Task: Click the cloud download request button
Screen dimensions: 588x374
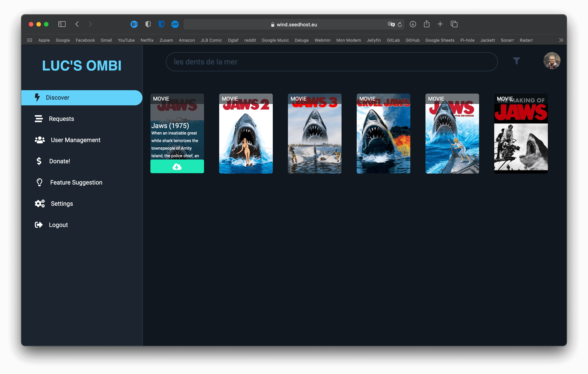Action: coord(177,167)
